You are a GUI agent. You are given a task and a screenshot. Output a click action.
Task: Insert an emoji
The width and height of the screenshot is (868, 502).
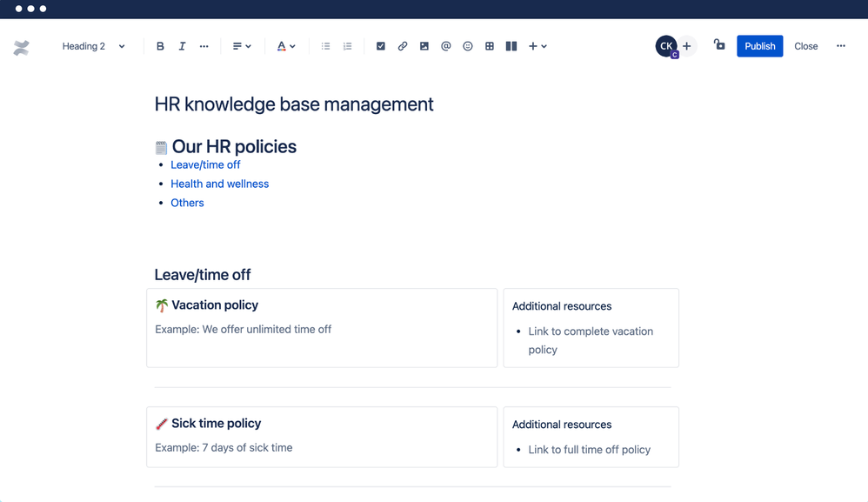tap(468, 46)
